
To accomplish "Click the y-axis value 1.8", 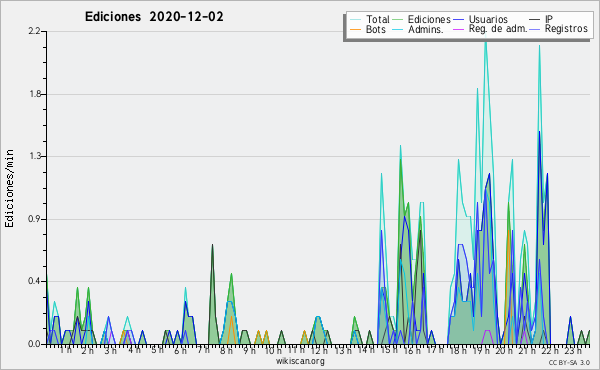I will coord(35,94).
